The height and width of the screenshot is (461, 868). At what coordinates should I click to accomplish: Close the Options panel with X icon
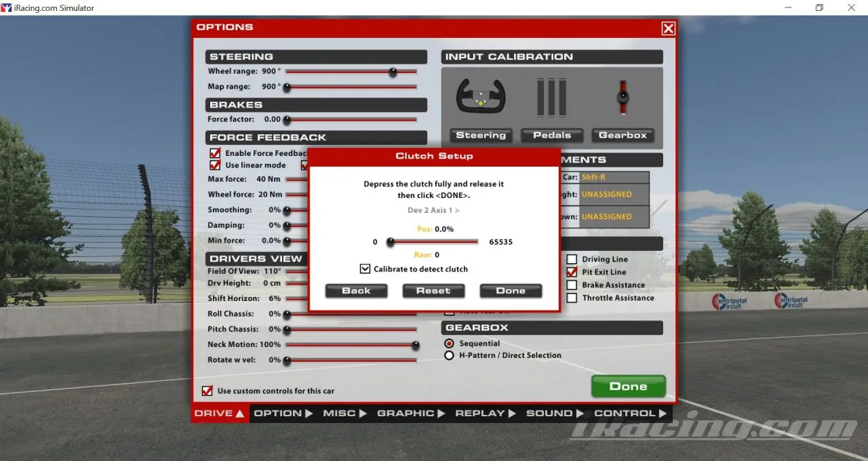[668, 28]
